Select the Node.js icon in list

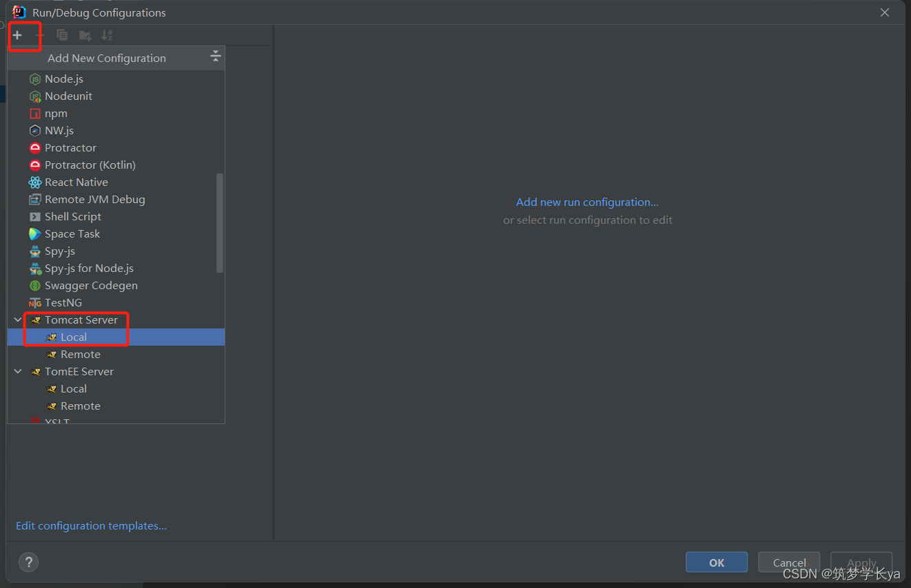pos(35,79)
